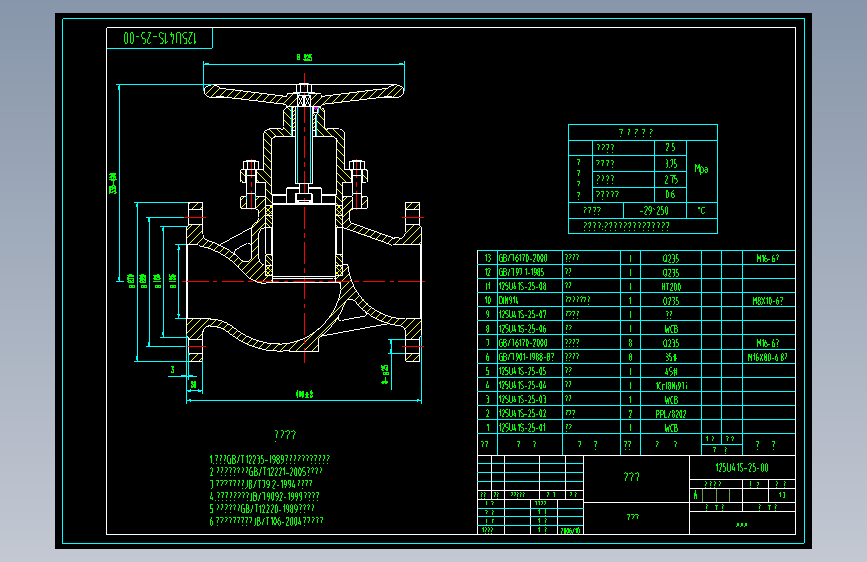Select technical note 4 citing JB/T9092-1999
This screenshot has width=867, height=562.
[264, 496]
